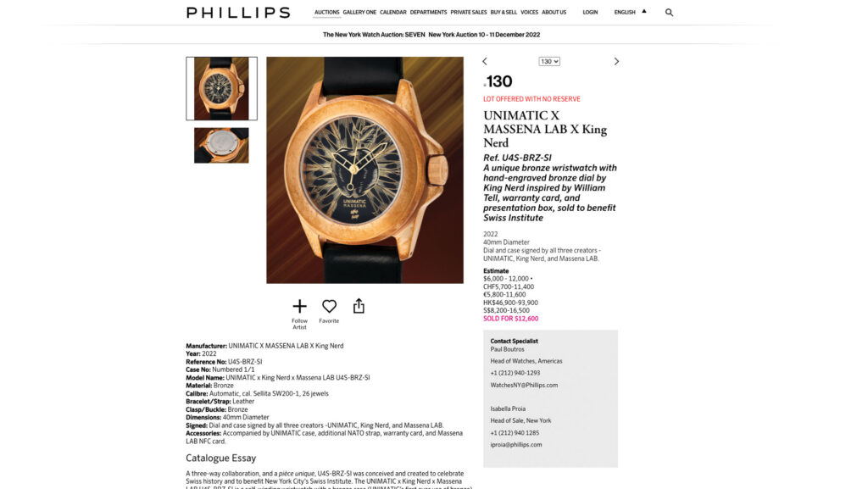Open the Auctions menu
Screen dimensions: 868x489
click(326, 12)
